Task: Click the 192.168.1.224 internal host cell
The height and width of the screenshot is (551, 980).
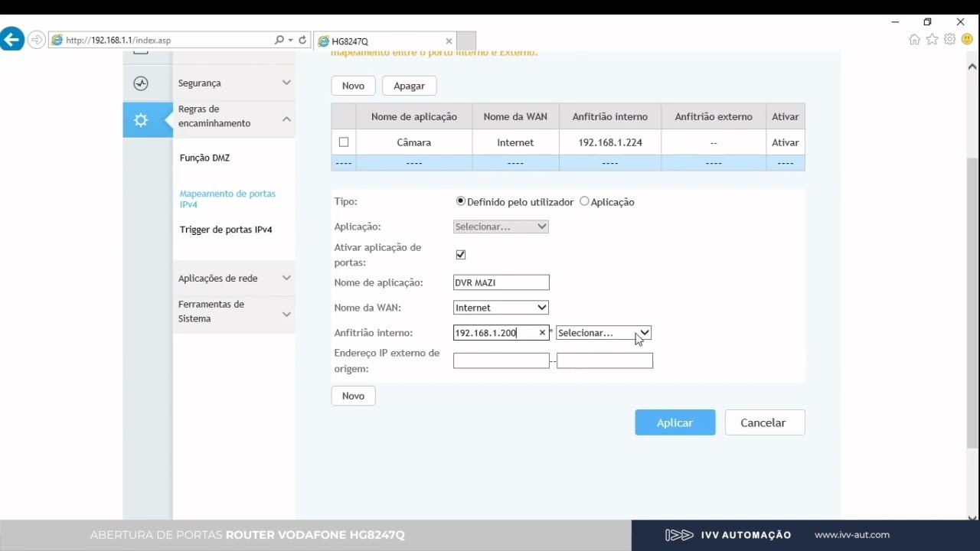Action: [x=610, y=142]
